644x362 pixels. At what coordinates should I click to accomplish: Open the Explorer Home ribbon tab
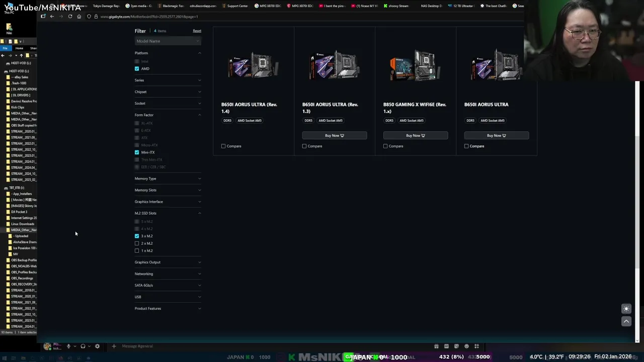[19, 48]
